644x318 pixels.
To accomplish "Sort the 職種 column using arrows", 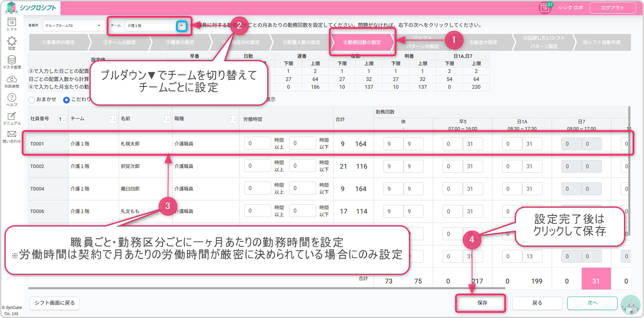I will 233,119.
